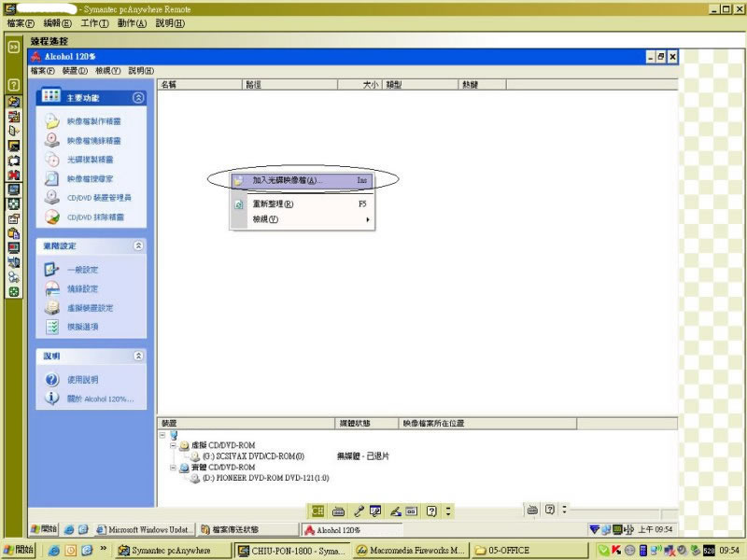The height and width of the screenshot is (560, 747).
Task: Click the expand arrows atop pcAnywhere sidebar
Action: coord(14,47)
